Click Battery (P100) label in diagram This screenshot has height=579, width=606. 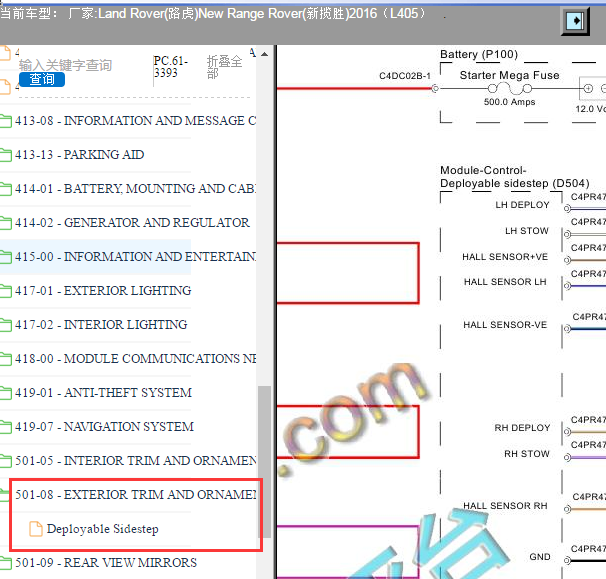(479, 54)
